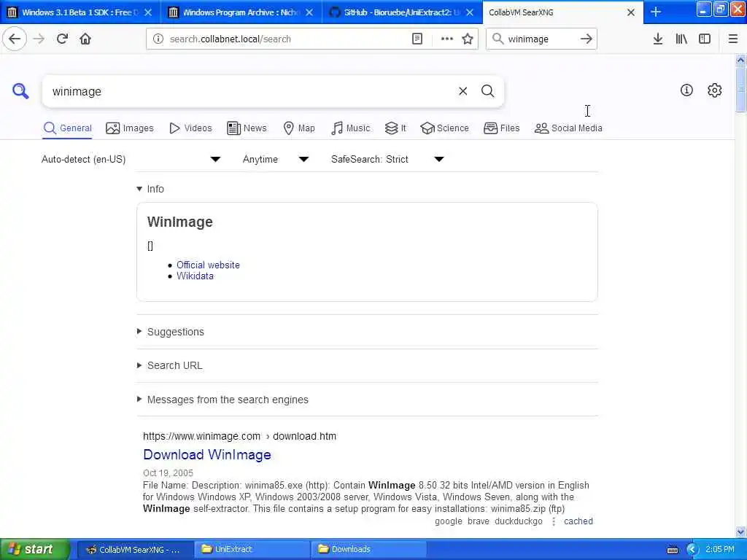This screenshot has width=747, height=560.
Task: Toggle the sidebar icon in toolbar
Action: [705, 39]
